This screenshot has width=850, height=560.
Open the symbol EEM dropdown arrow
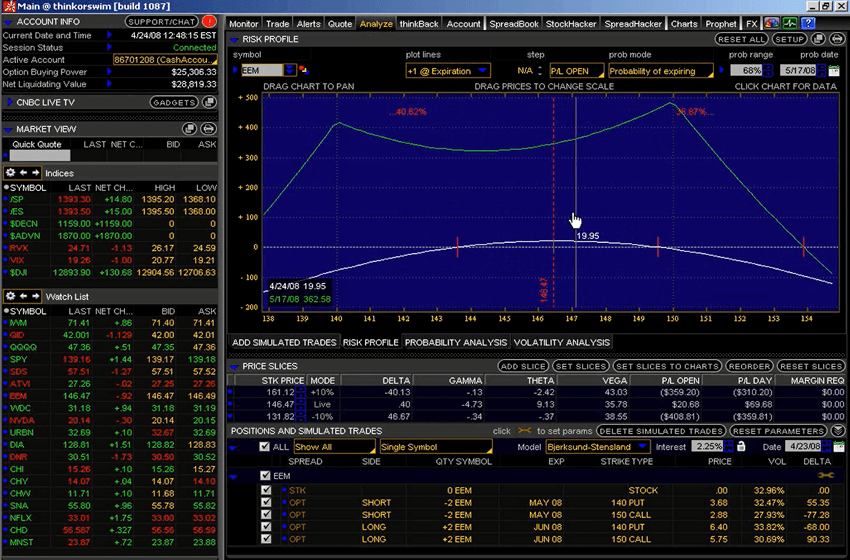(290, 70)
